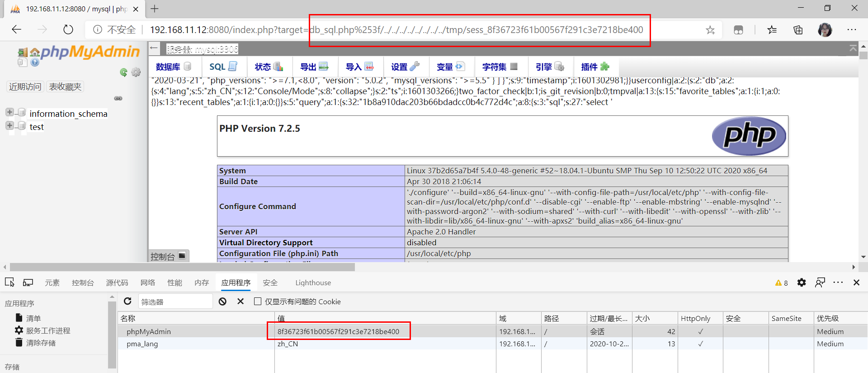This screenshot has height=373, width=868.
Task: Open a new browser tab
Action: (155, 9)
